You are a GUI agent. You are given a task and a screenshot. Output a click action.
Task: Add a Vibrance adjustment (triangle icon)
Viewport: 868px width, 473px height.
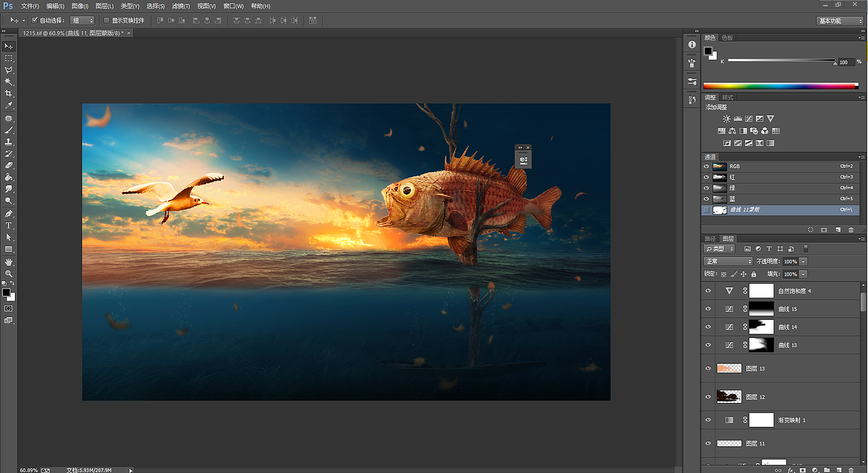pos(770,119)
